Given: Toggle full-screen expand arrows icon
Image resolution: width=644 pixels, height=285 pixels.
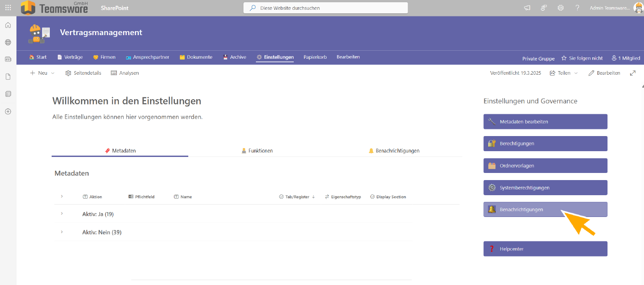Looking at the screenshot, I should [632, 73].
